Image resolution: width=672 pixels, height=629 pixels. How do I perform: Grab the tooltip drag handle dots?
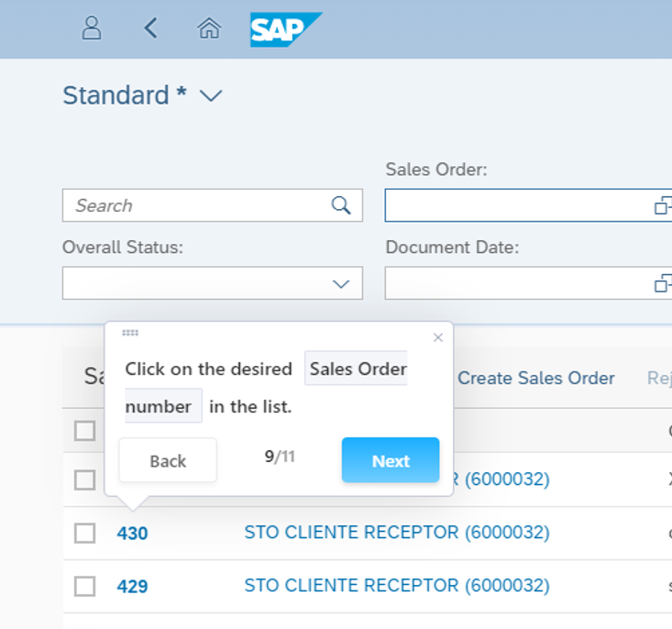tap(130, 333)
